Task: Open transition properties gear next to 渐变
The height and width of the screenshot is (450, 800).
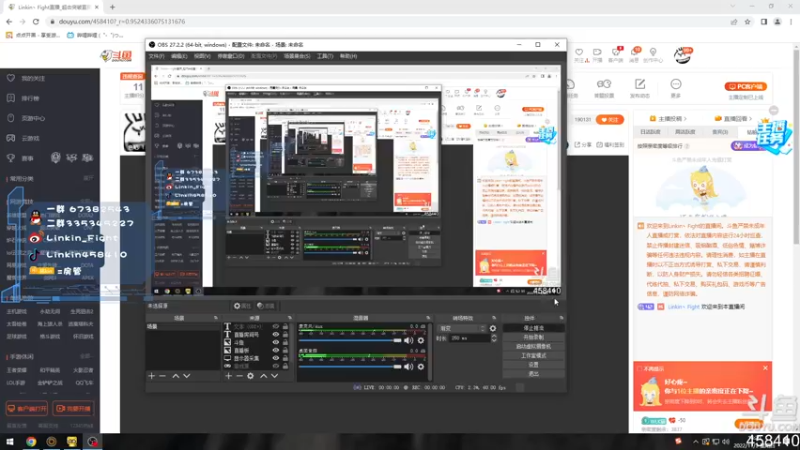Action: 493,329
